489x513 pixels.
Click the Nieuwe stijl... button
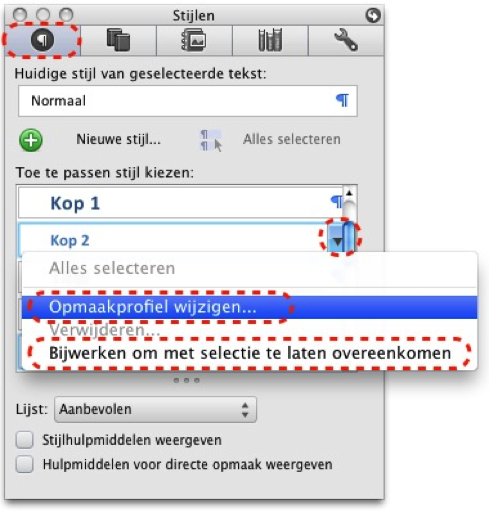[x=119, y=139]
